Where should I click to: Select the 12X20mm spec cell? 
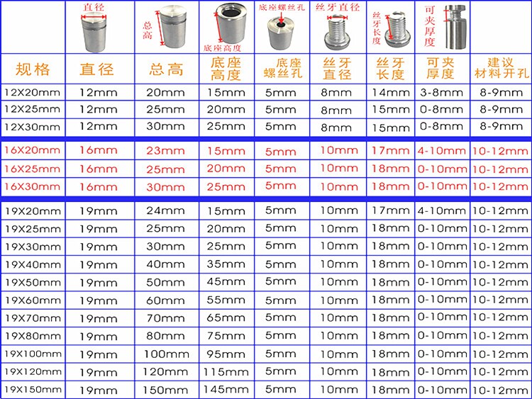[x=33, y=92]
